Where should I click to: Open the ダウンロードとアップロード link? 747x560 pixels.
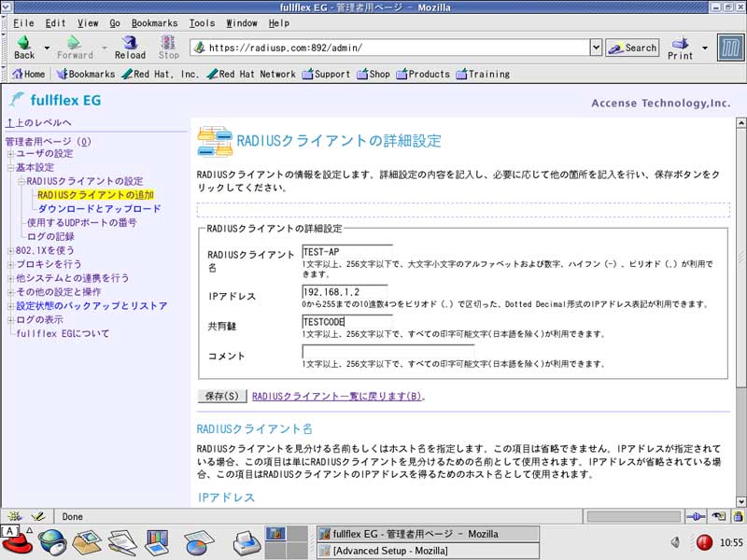click(x=99, y=209)
